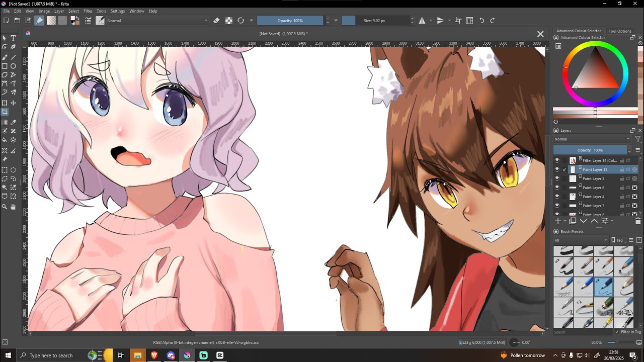Expand horizontal mirror options arrow
The width and height of the screenshot is (644, 362).
pos(431,21)
